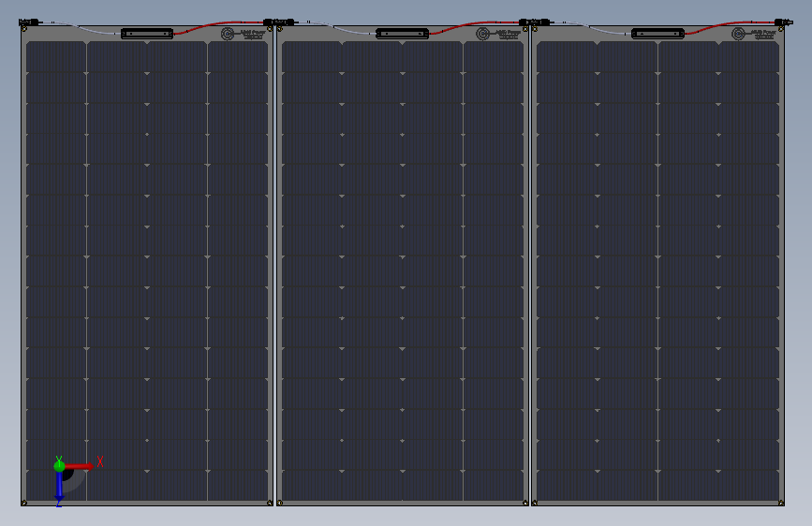Select the junction box on the left solar panel
This screenshot has height=526, width=812.
(147, 34)
